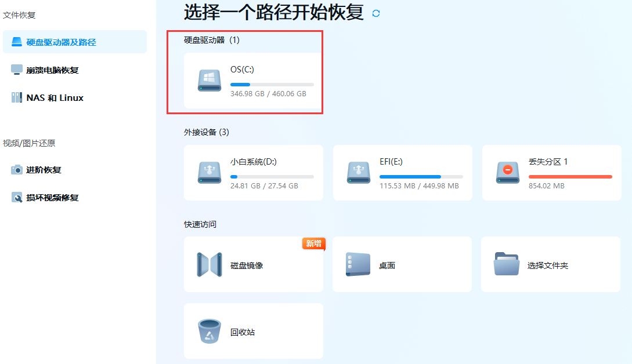
Task: Click the 346.98 GB / 460.06 GB text
Action: [x=269, y=93]
